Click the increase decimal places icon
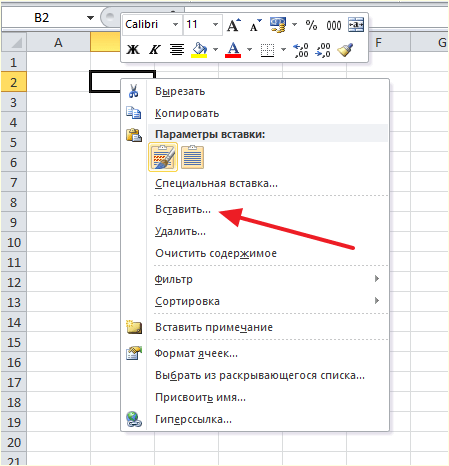449x466 pixels. pyautogui.click(x=301, y=50)
